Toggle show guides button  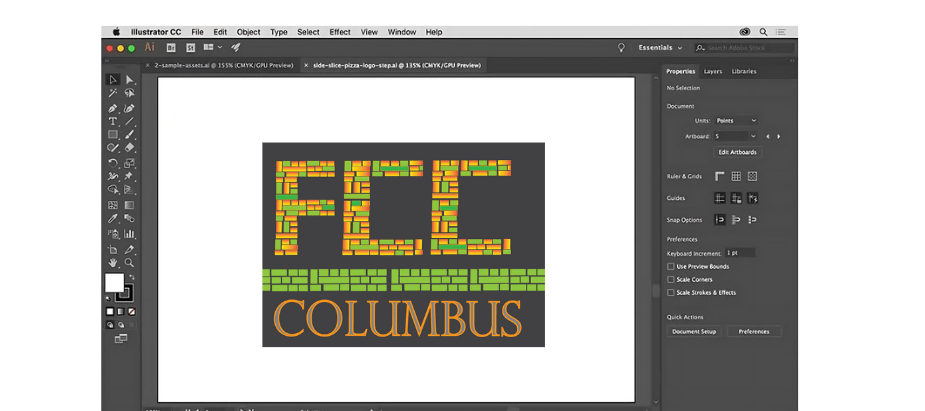click(x=720, y=198)
